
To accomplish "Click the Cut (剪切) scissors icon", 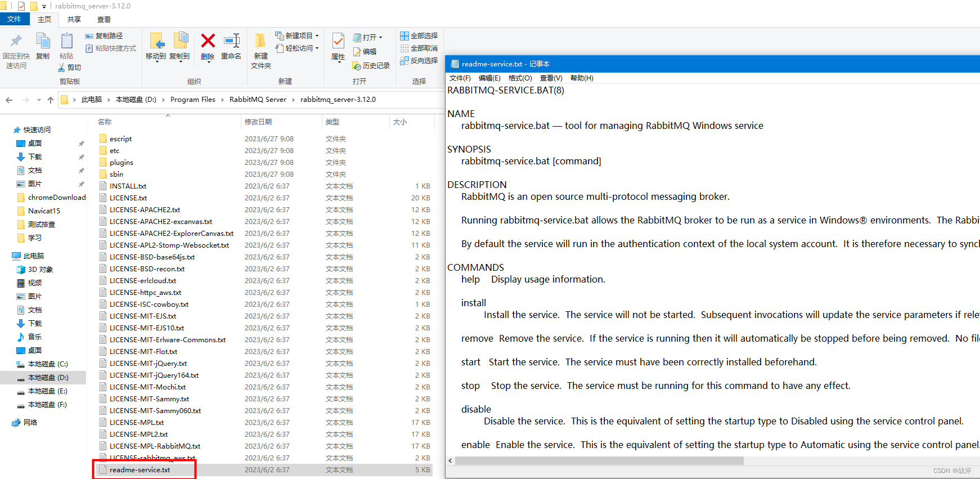I will [x=62, y=68].
